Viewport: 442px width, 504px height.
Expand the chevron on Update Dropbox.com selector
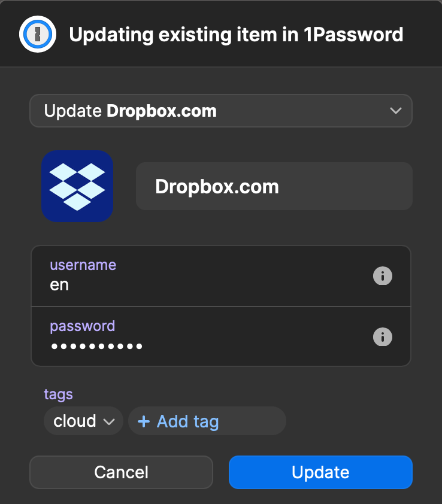[x=396, y=111]
